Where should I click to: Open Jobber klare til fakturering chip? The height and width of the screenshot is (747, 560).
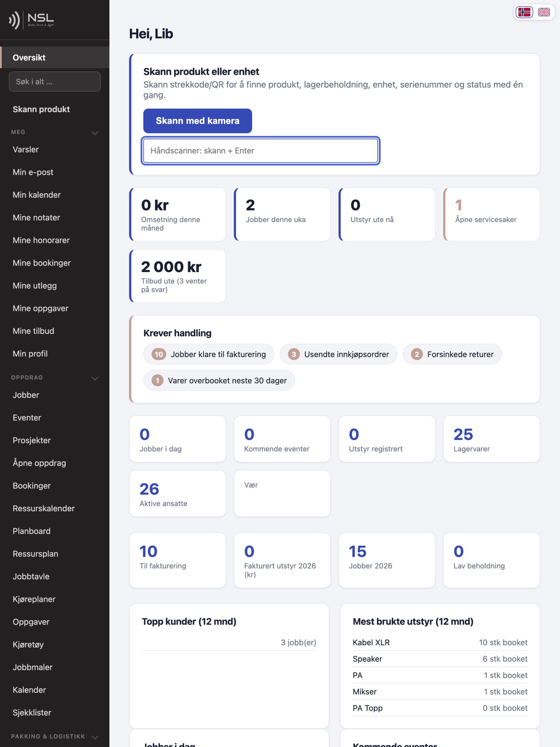pos(209,354)
